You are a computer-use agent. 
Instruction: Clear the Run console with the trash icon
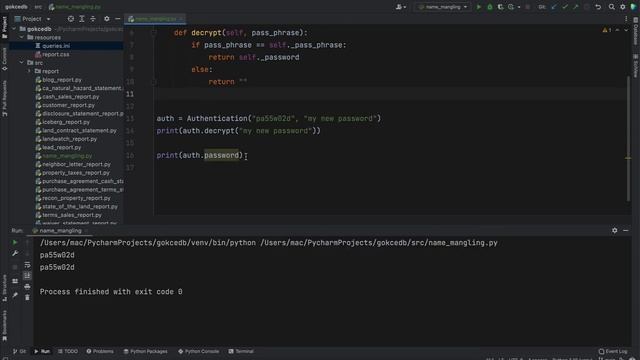(27, 298)
